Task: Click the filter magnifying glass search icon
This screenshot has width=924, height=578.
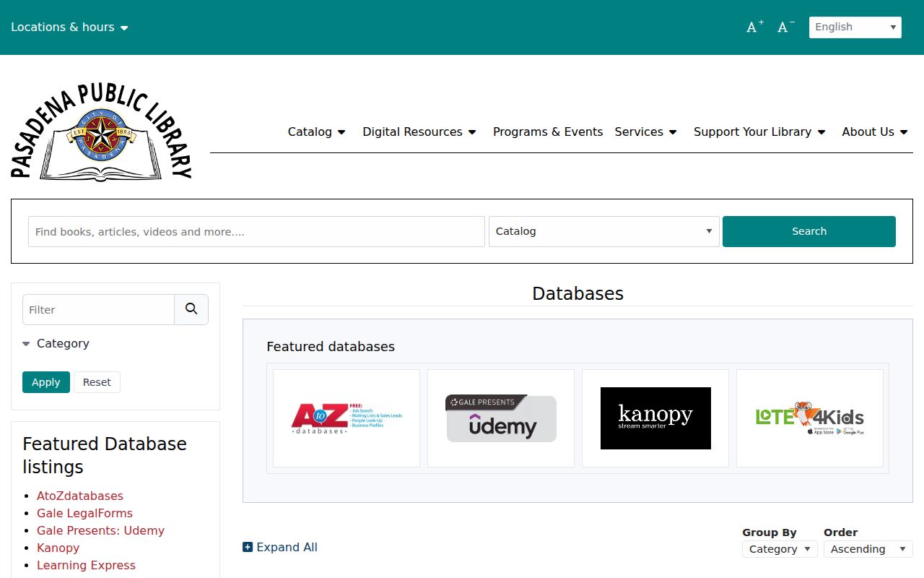Action: (x=191, y=309)
